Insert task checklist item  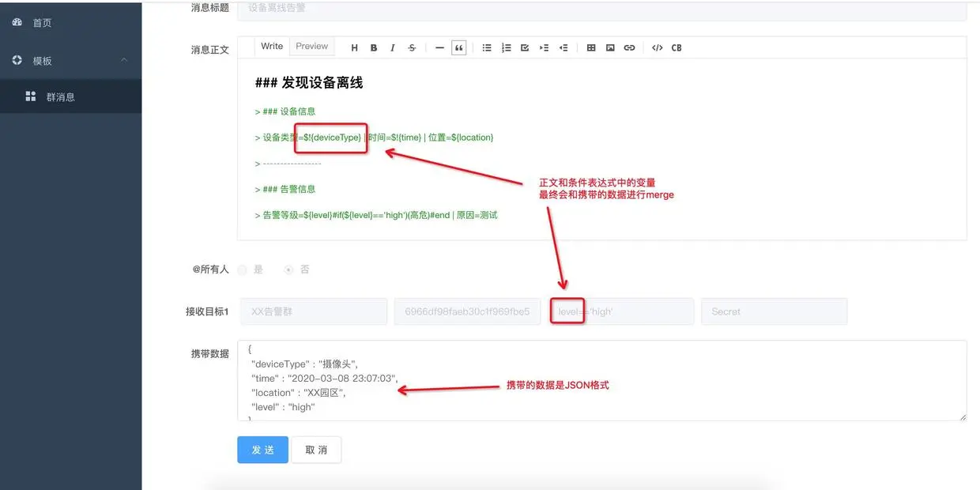pos(525,47)
